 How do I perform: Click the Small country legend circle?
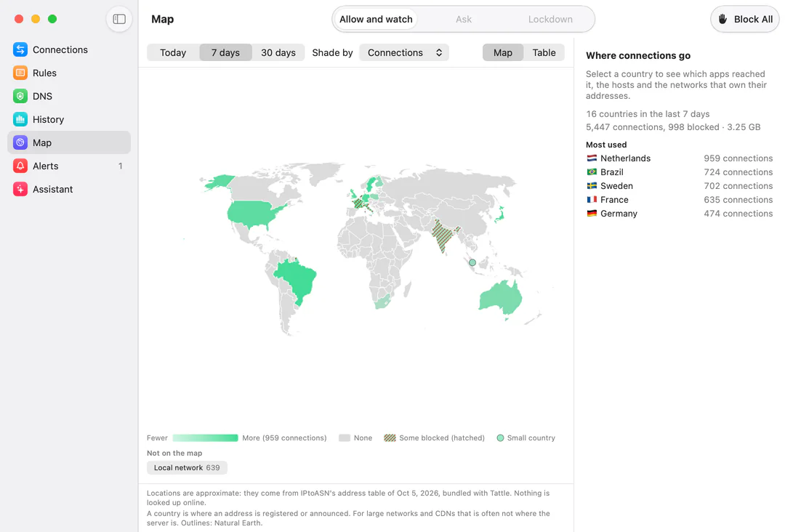click(500, 438)
